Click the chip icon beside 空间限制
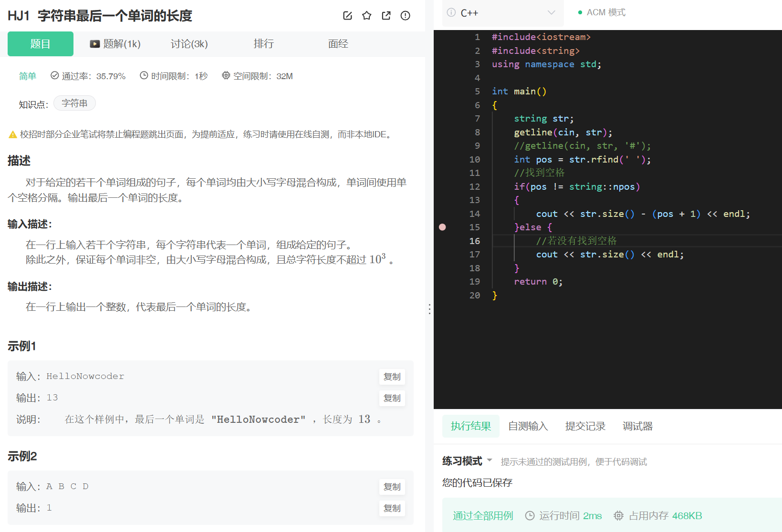The image size is (782, 532). (x=225, y=75)
